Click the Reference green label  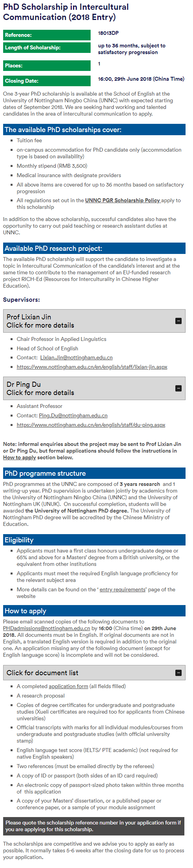point(47,35)
